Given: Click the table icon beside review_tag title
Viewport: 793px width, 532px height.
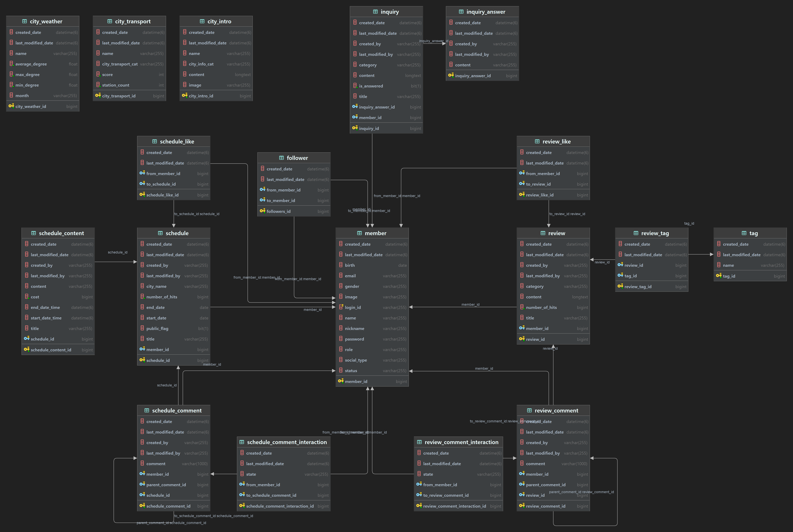Looking at the screenshot, I should pos(636,233).
